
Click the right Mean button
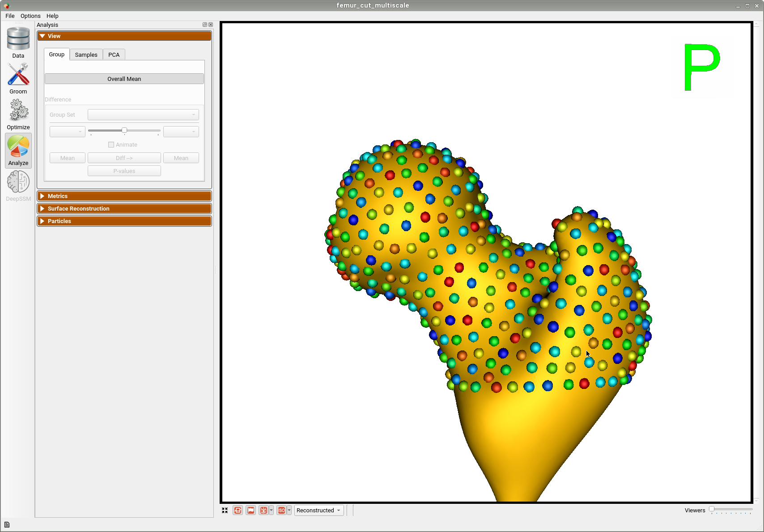click(181, 158)
